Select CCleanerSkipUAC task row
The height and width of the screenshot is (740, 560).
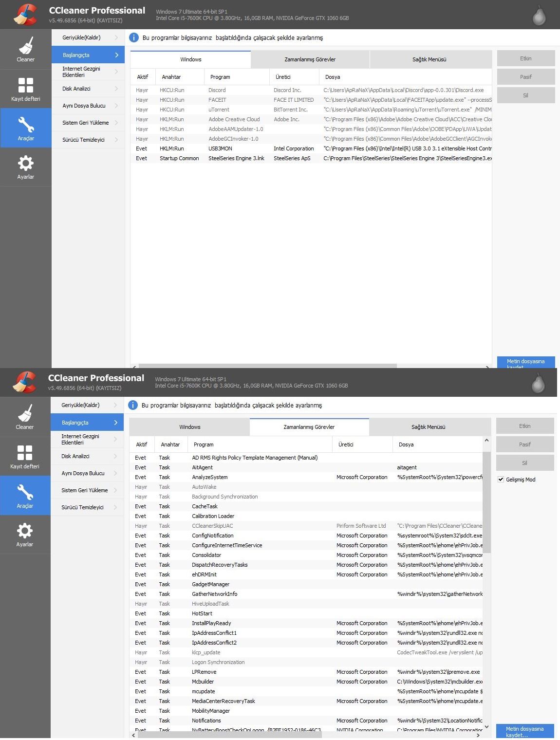click(306, 526)
